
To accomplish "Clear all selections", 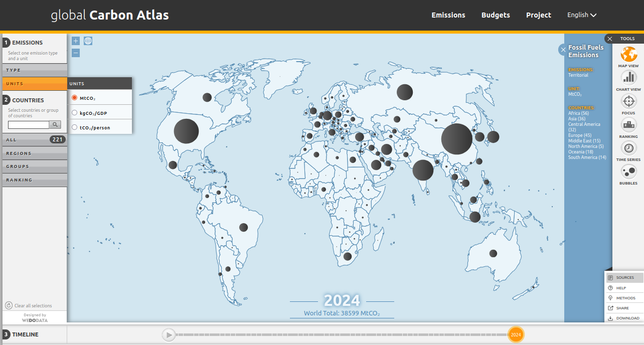I will pos(32,305).
